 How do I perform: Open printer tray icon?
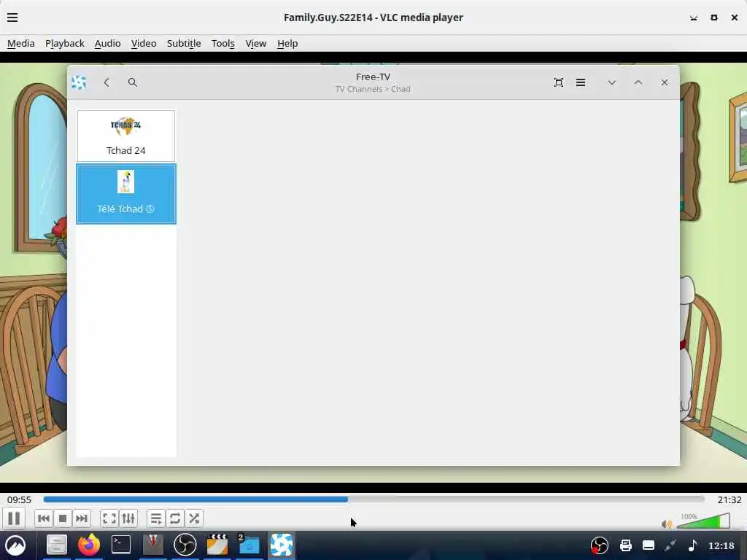[x=625, y=545]
